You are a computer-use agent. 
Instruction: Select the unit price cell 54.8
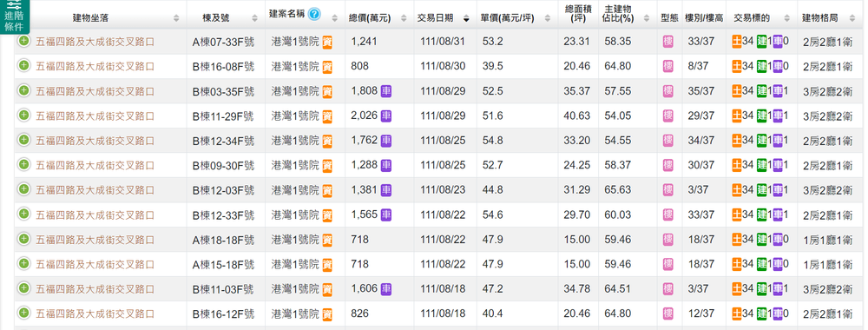click(x=493, y=140)
